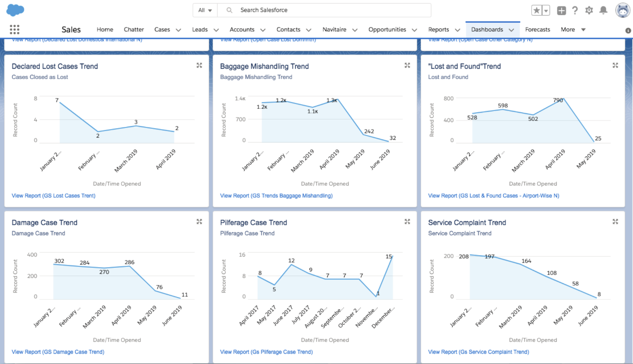Open the Setup gear icon
The image size is (633, 364).
[x=589, y=10]
